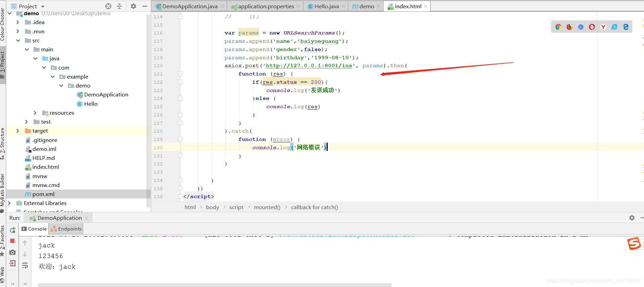This screenshot has height=287, width=644.
Task: Click the http://127.0.0.1:8001/ins URL
Action: coord(309,65)
